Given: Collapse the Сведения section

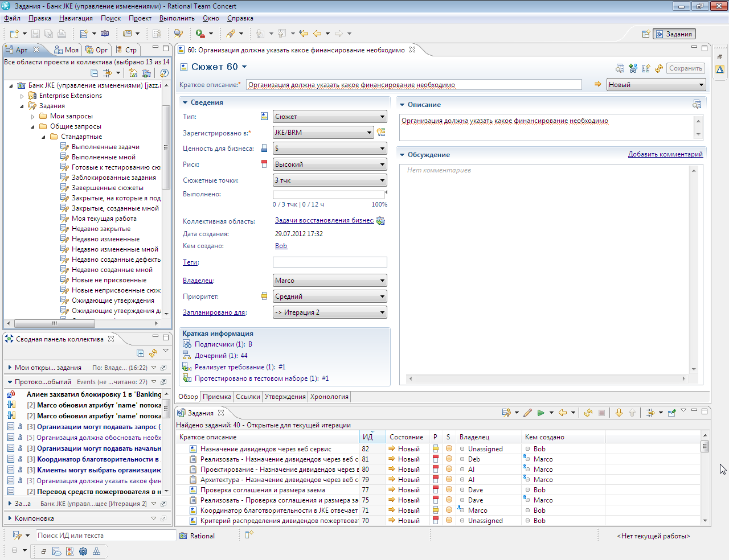Looking at the screenshot, I should (185, 102).
